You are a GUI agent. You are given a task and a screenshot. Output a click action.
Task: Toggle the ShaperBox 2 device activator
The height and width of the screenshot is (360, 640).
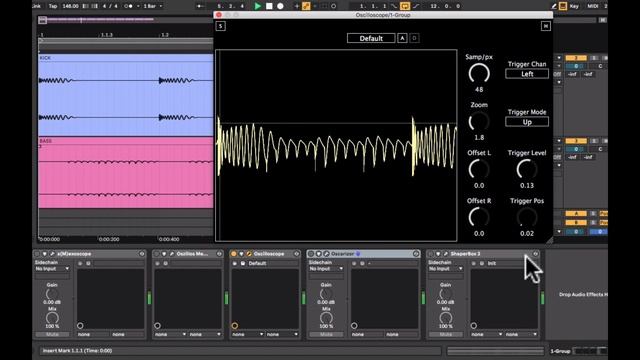[431, 254]
